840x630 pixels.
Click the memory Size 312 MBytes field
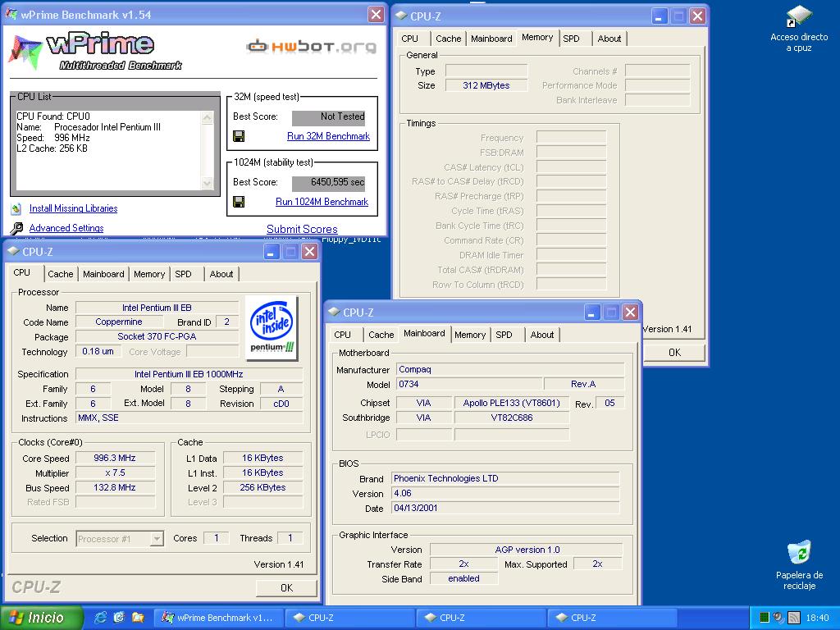click(486, 85)
